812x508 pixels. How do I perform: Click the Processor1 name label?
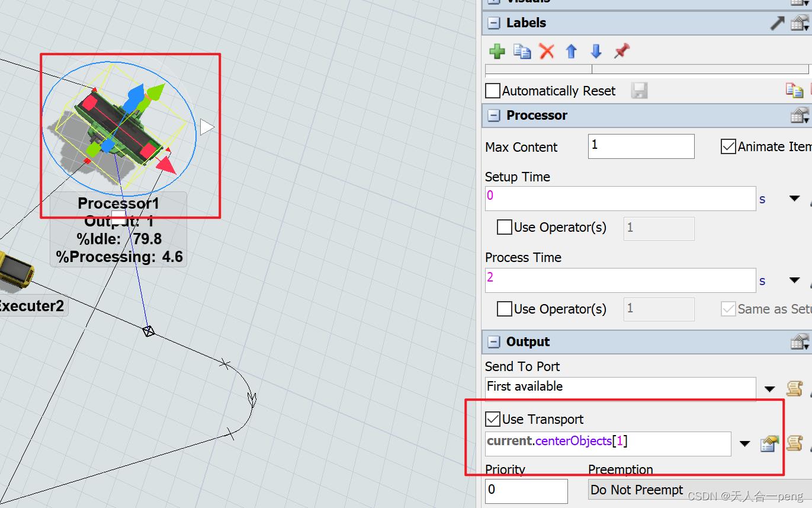(x=119, y=203)
